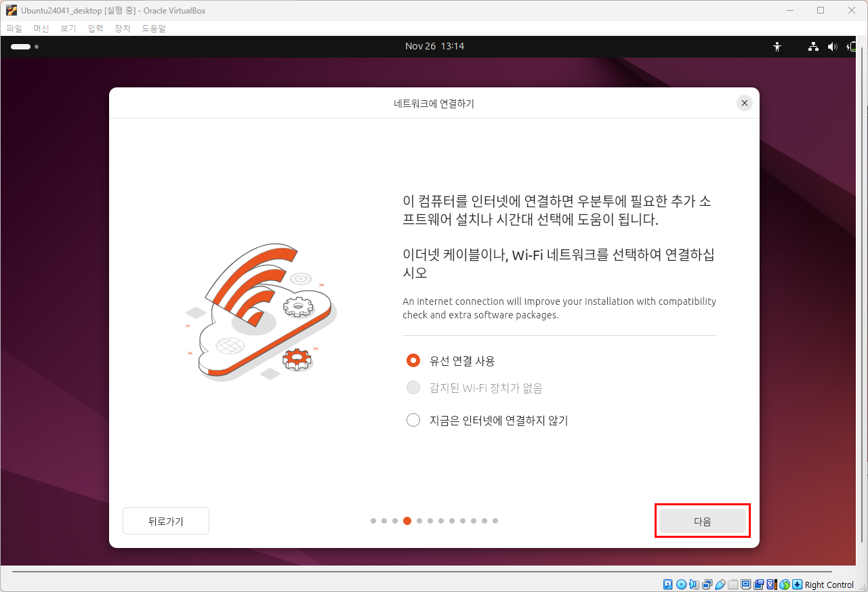Image resolution: width=868 pixels, height=592 pixels.
Task: Click the 네트워크에 연결하기 dialog title
Action: click(434, 104)
